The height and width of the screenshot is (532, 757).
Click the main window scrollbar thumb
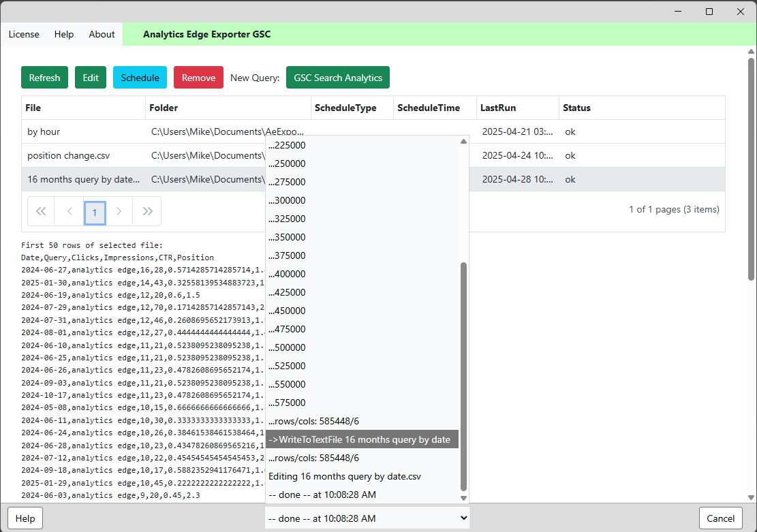point(751,169)
